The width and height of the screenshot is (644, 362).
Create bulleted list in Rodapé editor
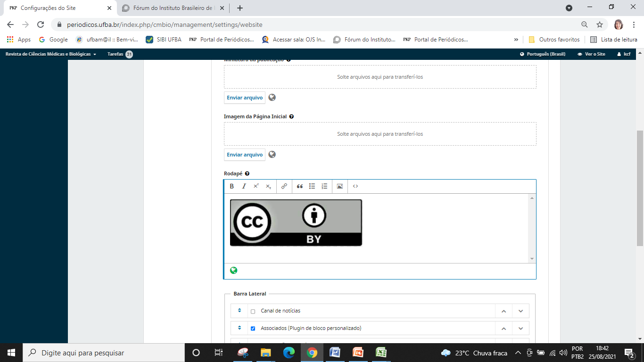tap(312, 186)
